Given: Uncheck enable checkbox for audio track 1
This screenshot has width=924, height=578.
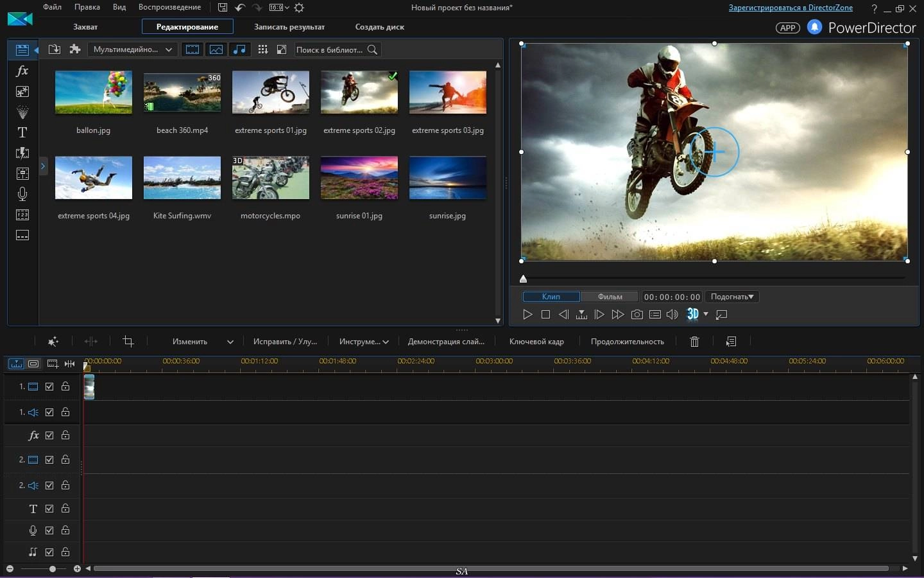Looking at the screenshot, I should click(x=49, y=412).
